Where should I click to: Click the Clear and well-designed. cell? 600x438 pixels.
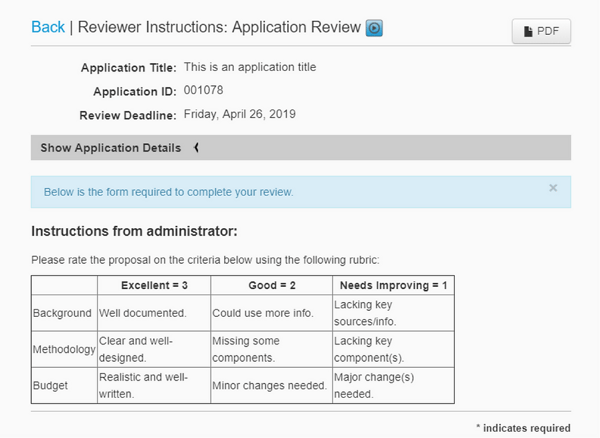pos(154,349)
